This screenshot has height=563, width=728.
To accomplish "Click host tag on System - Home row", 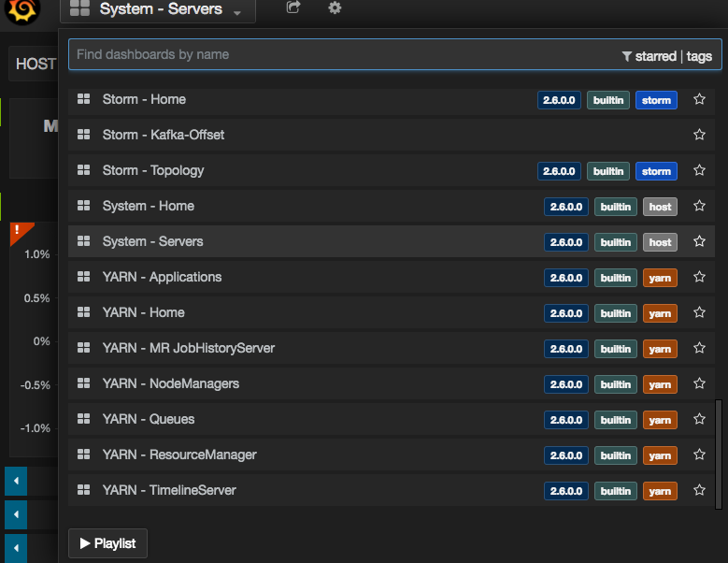I will pyautogui.click(x=660, y=207).
